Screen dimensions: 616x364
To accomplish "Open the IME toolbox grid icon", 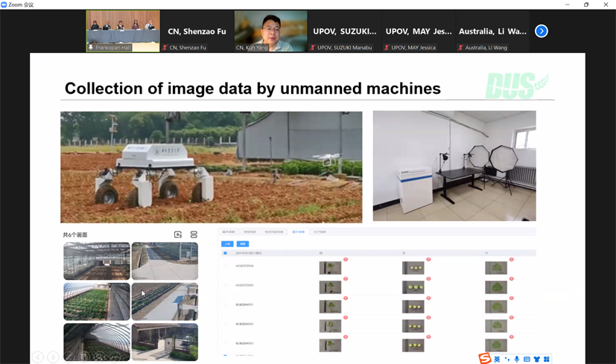I will 547,359.
